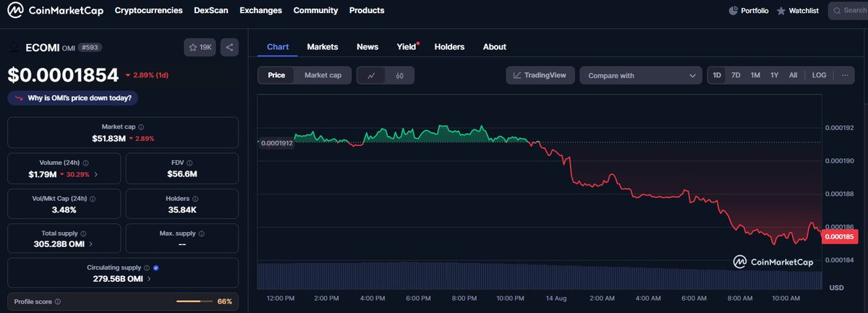Select the candlestick chart icon
Screen dimensions: 868x313
(x=399, y=75)
